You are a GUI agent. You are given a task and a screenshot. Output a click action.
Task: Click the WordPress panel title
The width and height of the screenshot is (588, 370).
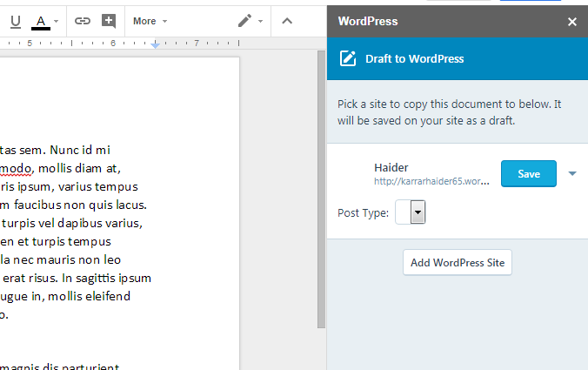click(x=368, y=22)
